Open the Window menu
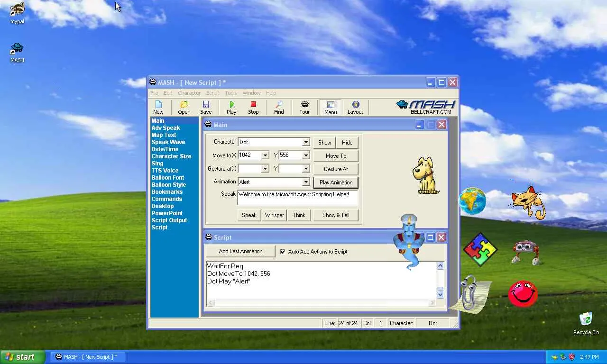The height and width of the screenshot is (364, 607). tap(251, 93)
